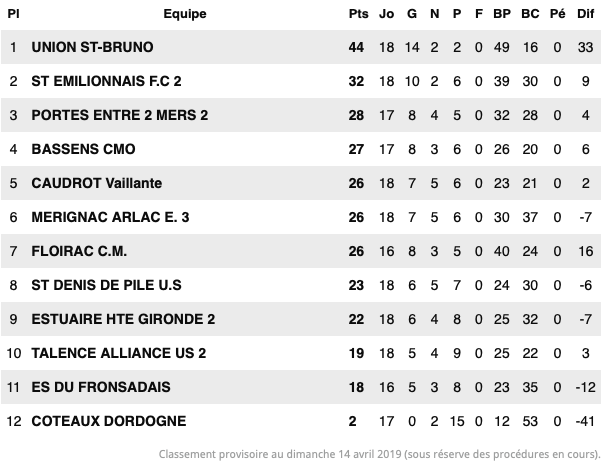Screen dimensions: 612x466
Task: Click the Pts column header
Action: [x=358, y=14]
